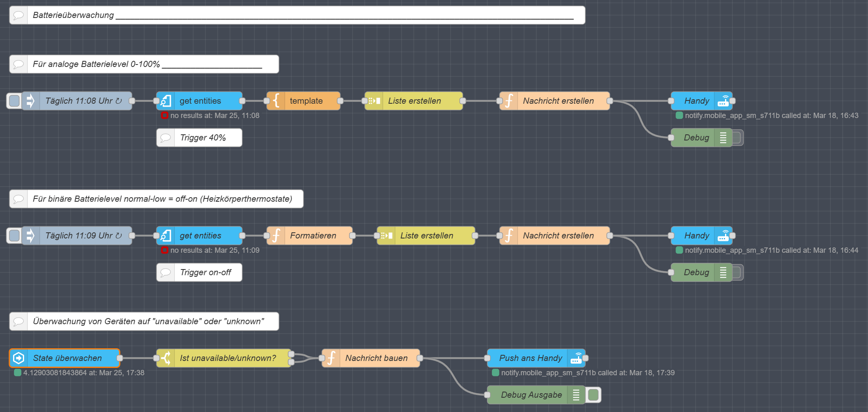Click the inject button on Täglich 11:08 Uhr
The width and height of the screenshot is (868, 412).
[14, 101]
